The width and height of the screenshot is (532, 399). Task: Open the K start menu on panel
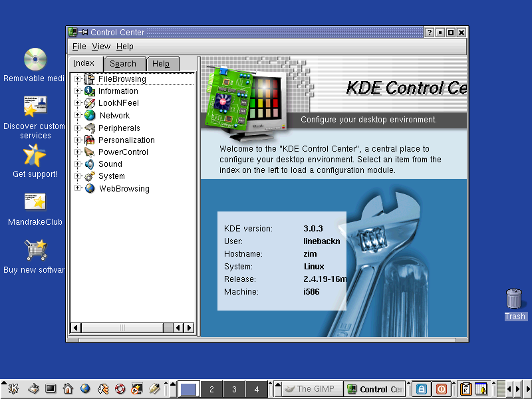pyautogui.click(x=13, y=388)
